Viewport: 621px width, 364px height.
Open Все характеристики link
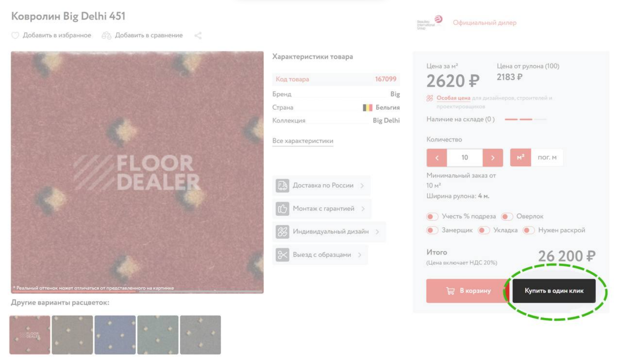(x=303, y=141)
